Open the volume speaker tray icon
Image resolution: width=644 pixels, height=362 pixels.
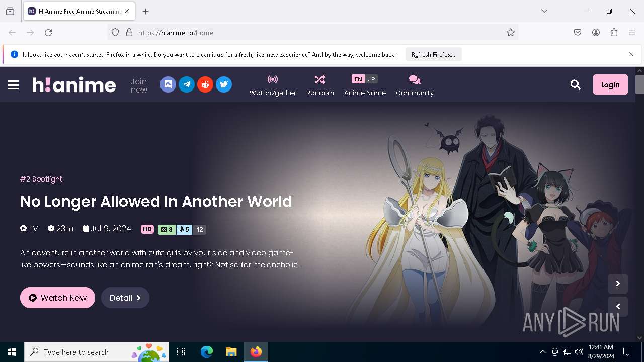[579, 352]
